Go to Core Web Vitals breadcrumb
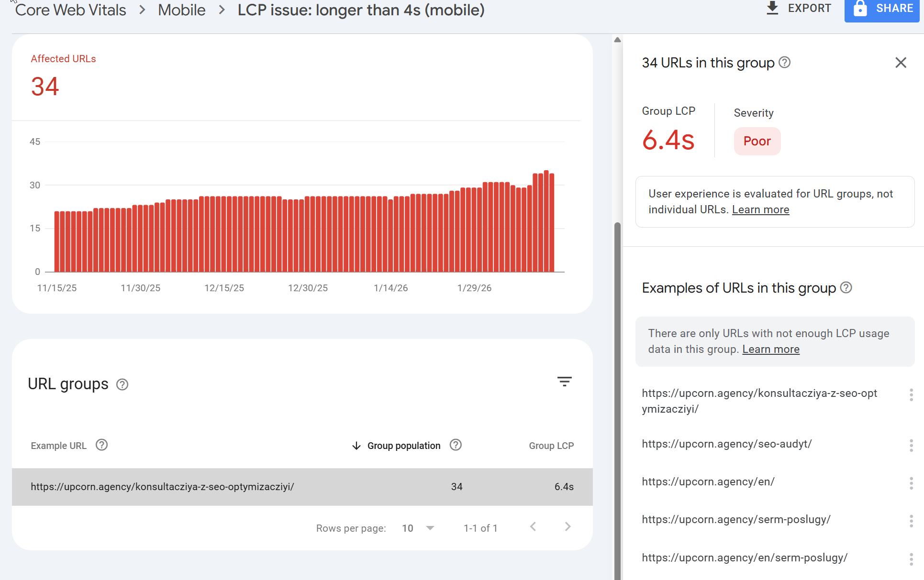Image resolution: width=924 pixels, height=580 pixels. (71, 10)
